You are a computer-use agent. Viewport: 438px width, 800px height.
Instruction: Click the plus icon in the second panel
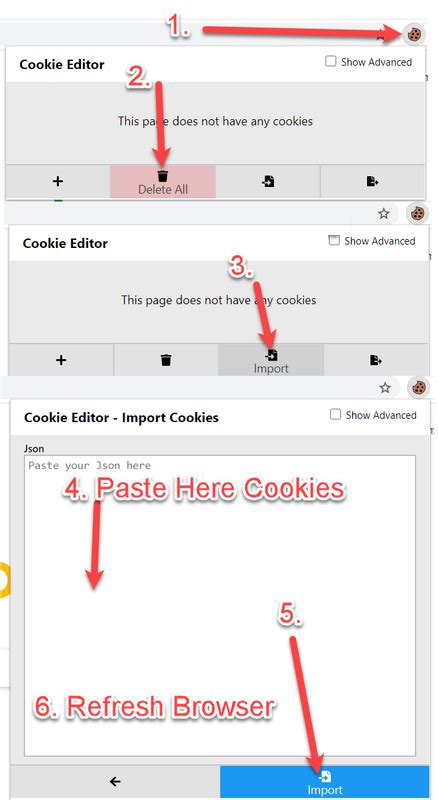click(61, 360)
